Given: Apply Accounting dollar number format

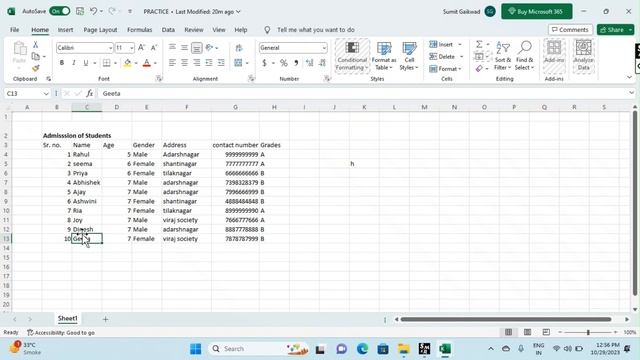Looking at the screenshot, I should (264, 63).
